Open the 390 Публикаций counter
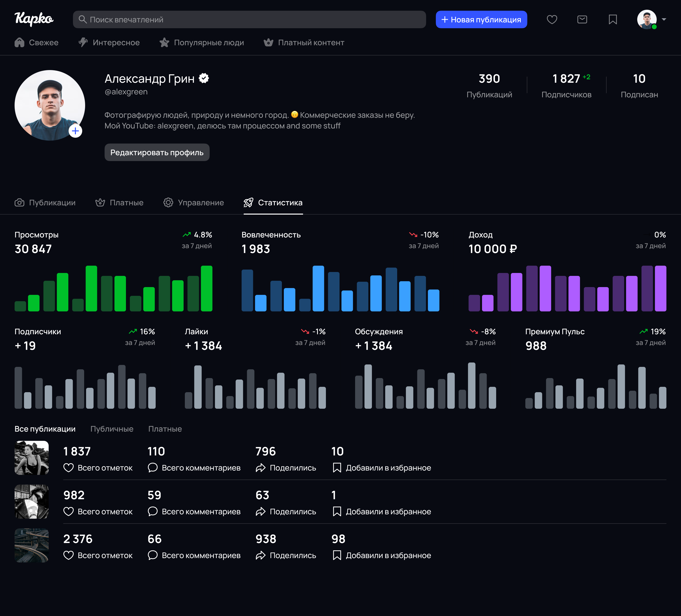This screenshot has width=681, height=616. 489,85
